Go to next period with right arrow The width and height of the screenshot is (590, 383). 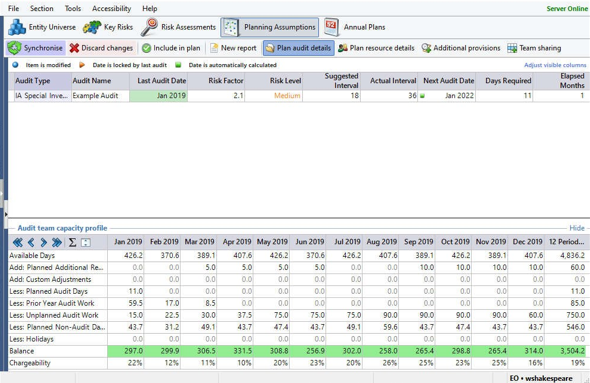[x=44, y=242]
